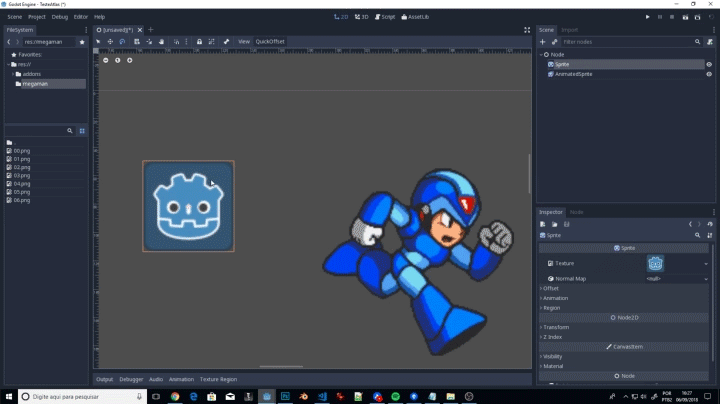This screenshot has width=720, height=404.
Task: Toggle file list thumbnail view icon
Action: (x=82, y=131)
